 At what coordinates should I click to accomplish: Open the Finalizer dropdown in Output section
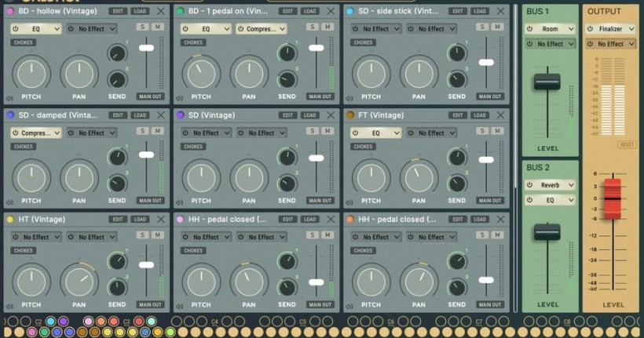(616, 29)
